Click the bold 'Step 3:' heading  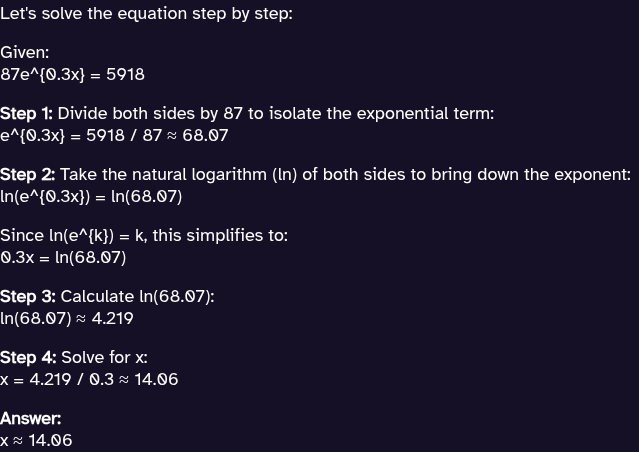(28, 296)
